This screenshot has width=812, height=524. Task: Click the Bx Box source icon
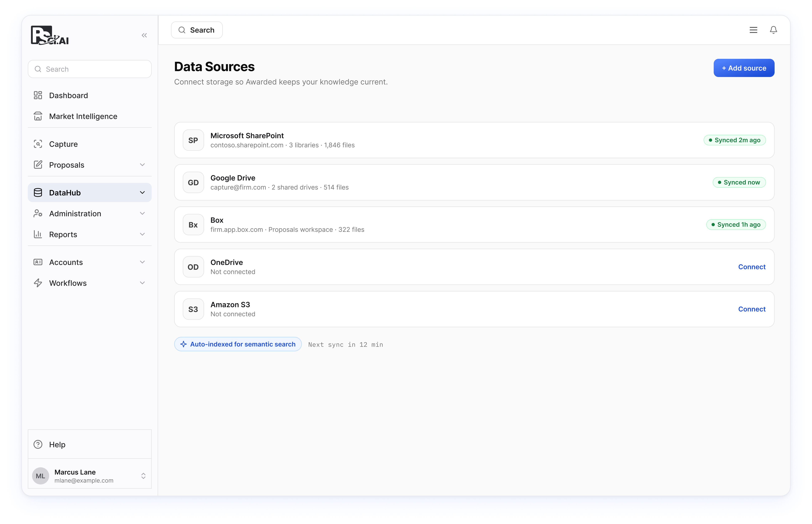tap(193, 225)
